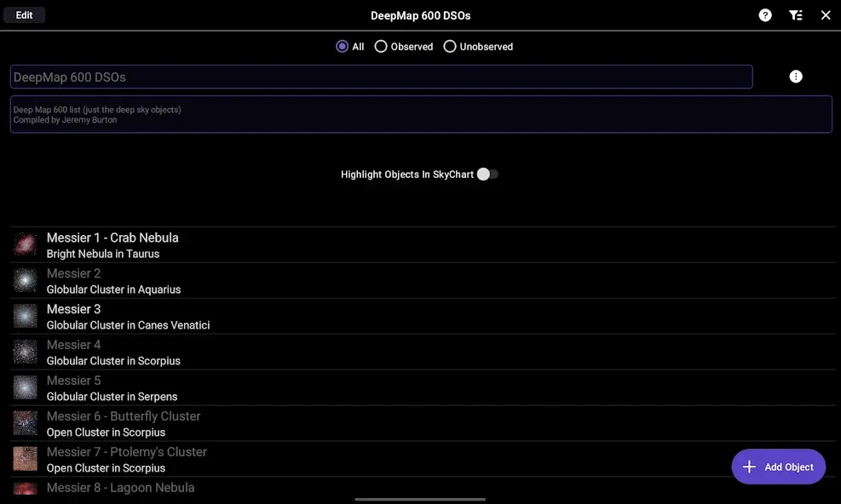Image resolution: width=841 pixels, height=504 pixels.
Task: Open the Messier 8 Lagoon Nebula entry
Action: (423, 487)
